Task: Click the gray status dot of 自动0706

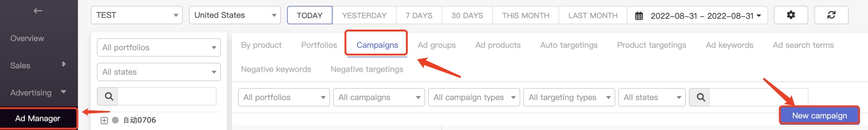Action: tap(115, 120)
